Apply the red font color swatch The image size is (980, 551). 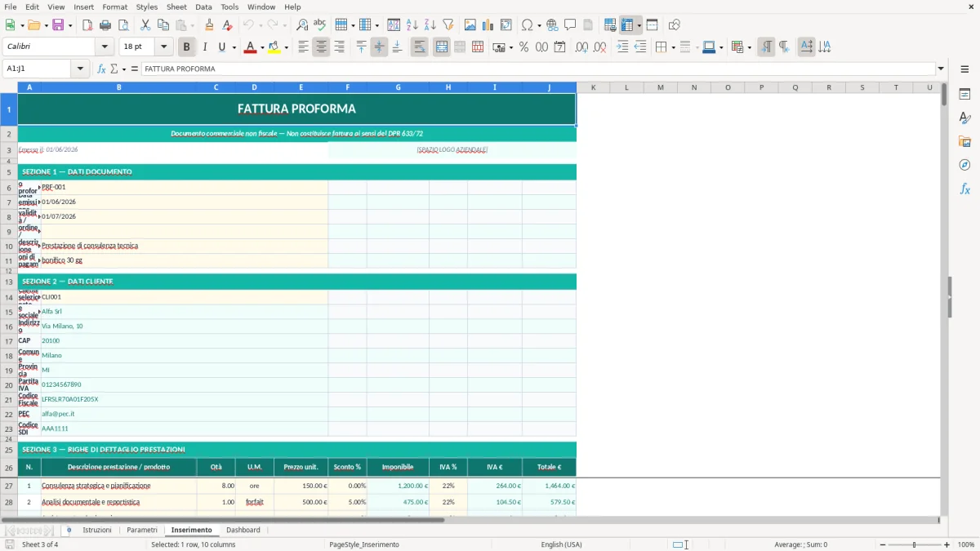pyautogui.click(x=250, y=47)
